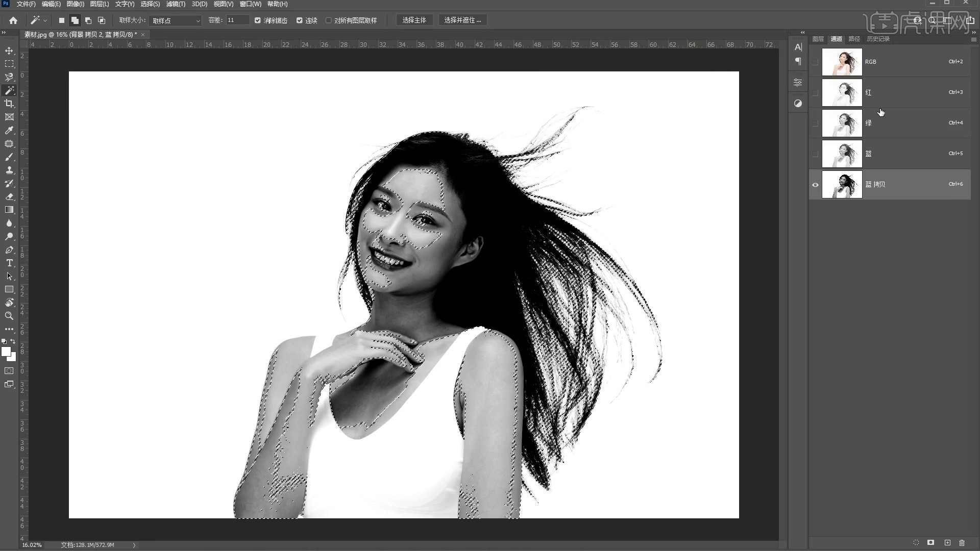Screen dimensions: 980x551
Task: Switch to the 图层 tab
Action: coord(818,39)
